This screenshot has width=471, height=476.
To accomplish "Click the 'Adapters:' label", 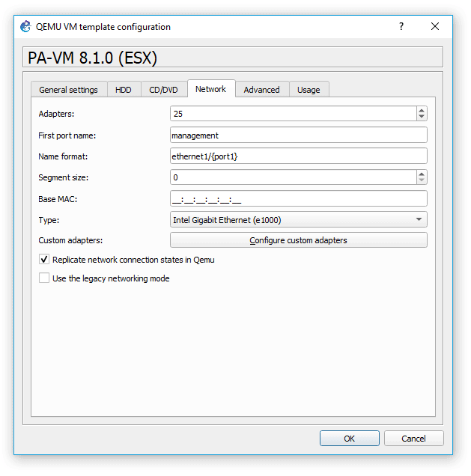I will [x=56, y=114].
